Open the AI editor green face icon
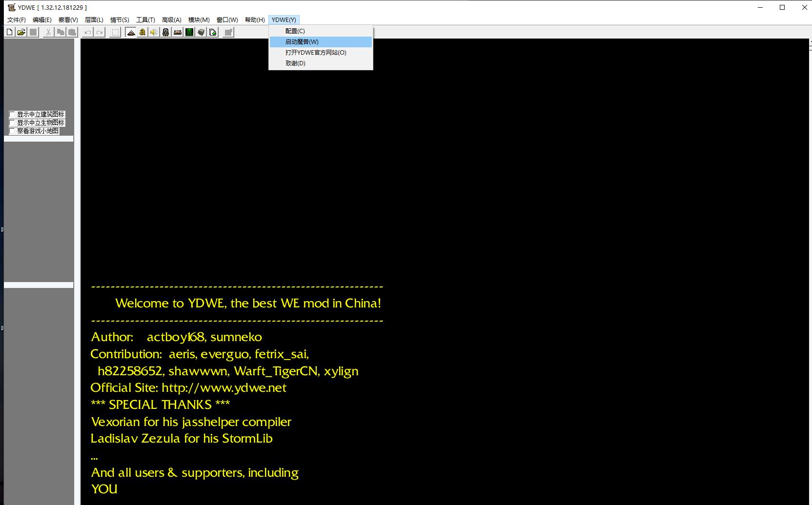The width and height of the screenshot is (812, 505). click(189, 32)
